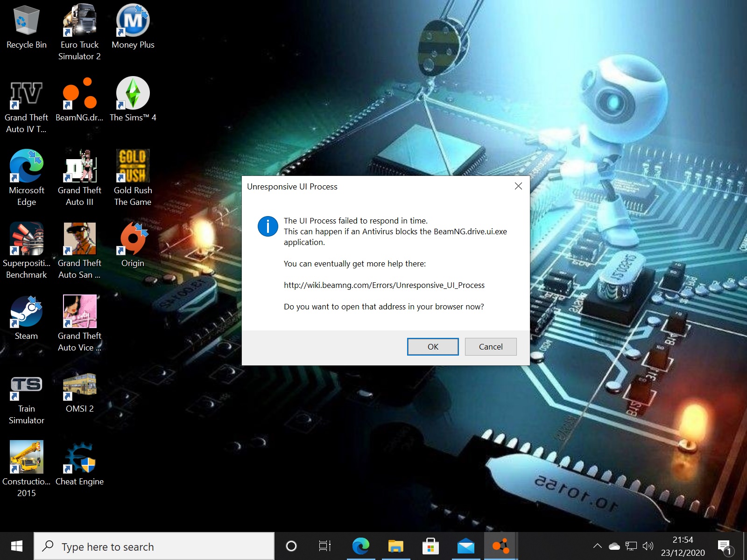Open Mail app from the taskbar
This screenshot has height=560, width=747.
[x=465, y=546]
